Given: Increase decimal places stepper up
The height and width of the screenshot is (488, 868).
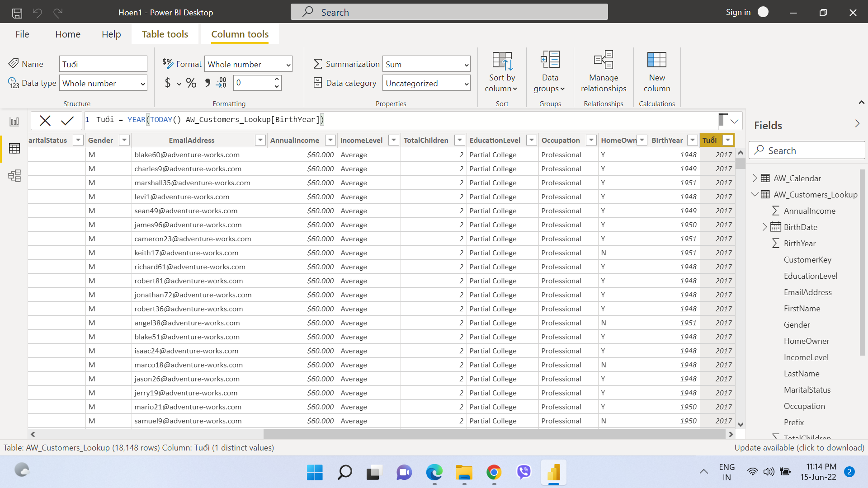Looking at the screenshot, I should tap(277, 79).
